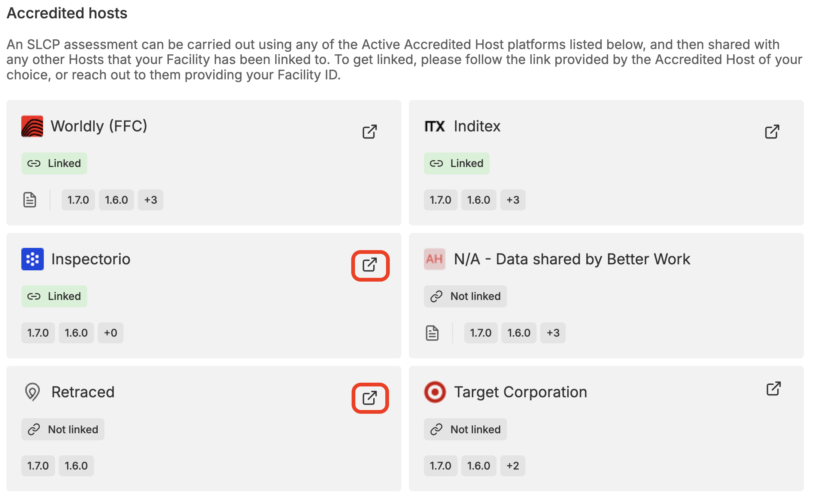Select version 1.7.0 tag in Inditex card
Image resolution: width=820 pixels, height=504 pixels.
click(440, 200)
